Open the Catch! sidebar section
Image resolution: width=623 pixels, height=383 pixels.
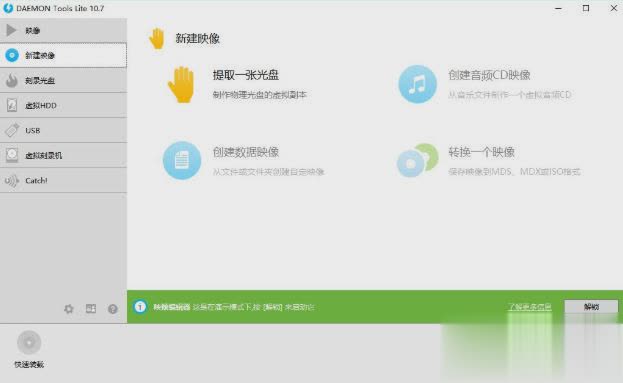point(64,180)
